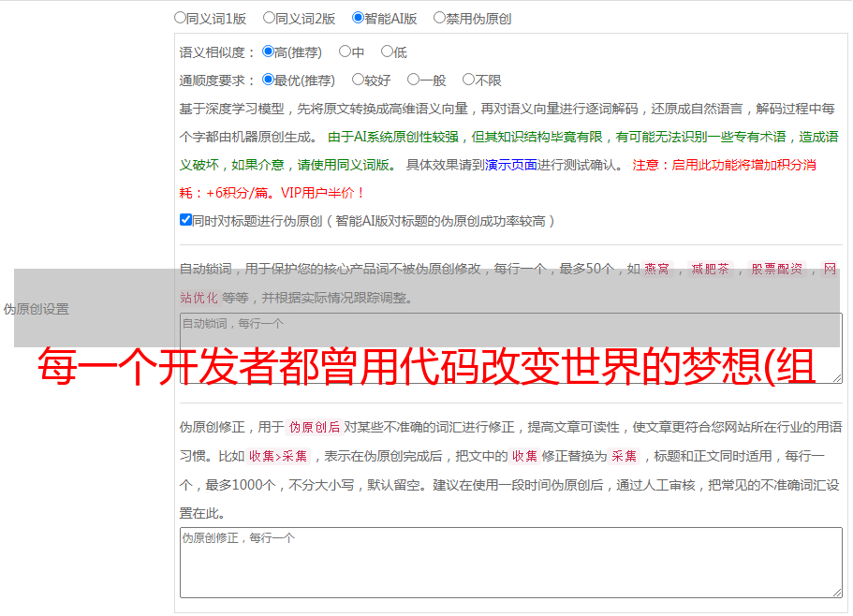Image resolution: width=853 pixels, height=616 pixels.
Task: Click the 伪原创后 highlighted tag
Action: (315, 427)
